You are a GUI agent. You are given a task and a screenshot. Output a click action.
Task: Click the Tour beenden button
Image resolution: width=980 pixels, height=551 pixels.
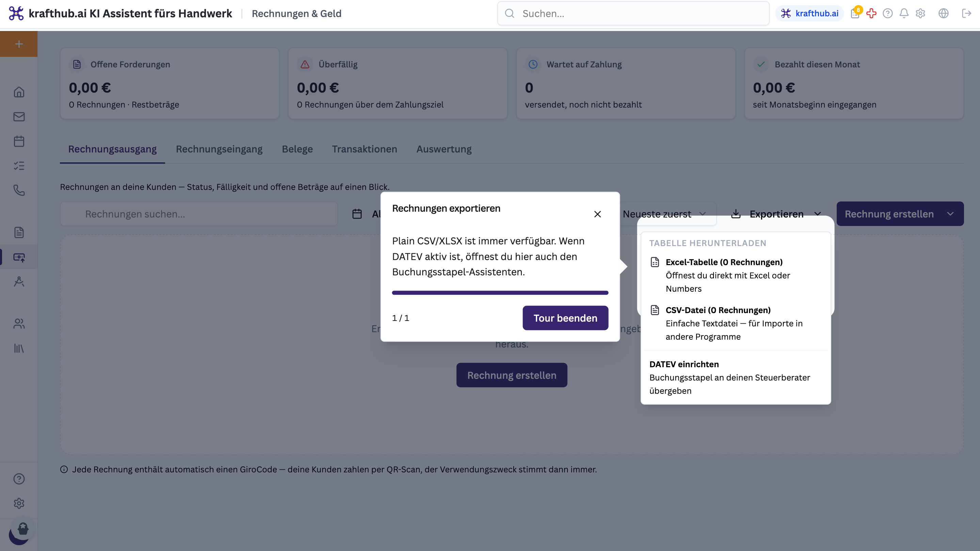(x=565, y=318)
